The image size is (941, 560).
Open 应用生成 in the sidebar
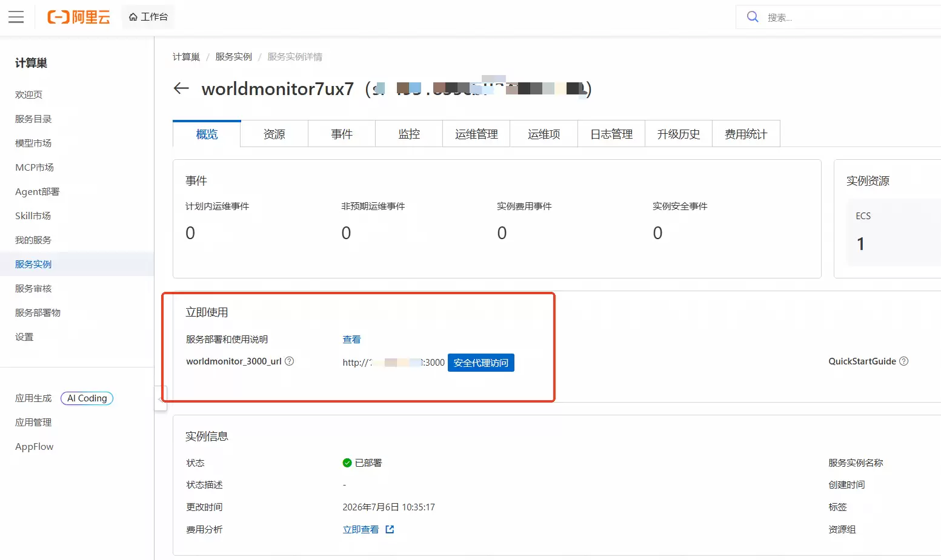point(33,398)
